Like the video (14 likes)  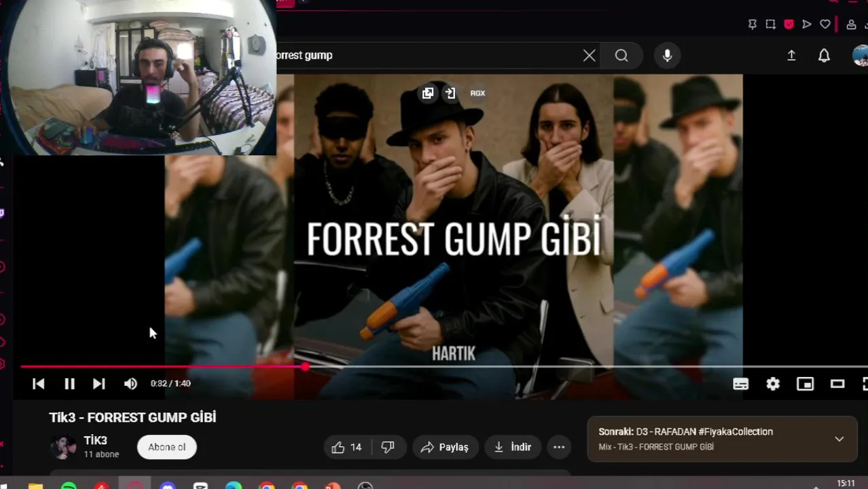(347, 447)
